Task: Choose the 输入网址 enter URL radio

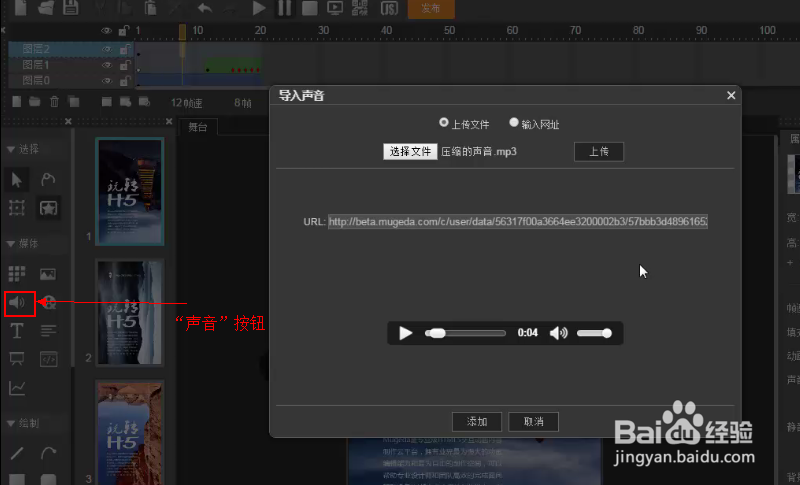Action: 514,122
